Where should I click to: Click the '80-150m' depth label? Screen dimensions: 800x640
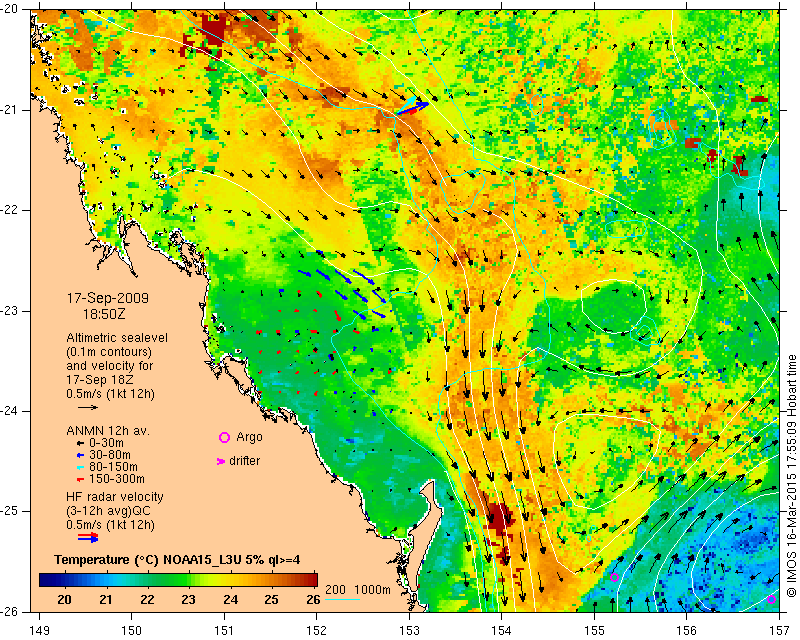point(113,467)
